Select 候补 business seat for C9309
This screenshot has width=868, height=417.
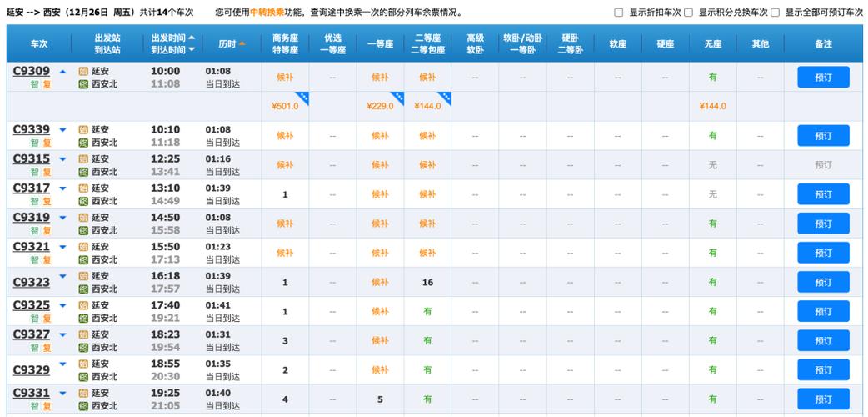(285, 77)
